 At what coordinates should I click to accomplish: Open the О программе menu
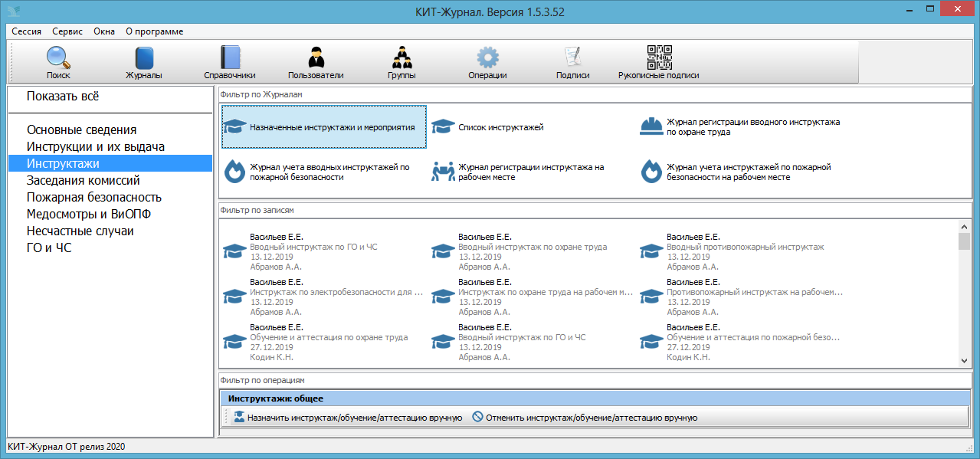tap(154, 31)
